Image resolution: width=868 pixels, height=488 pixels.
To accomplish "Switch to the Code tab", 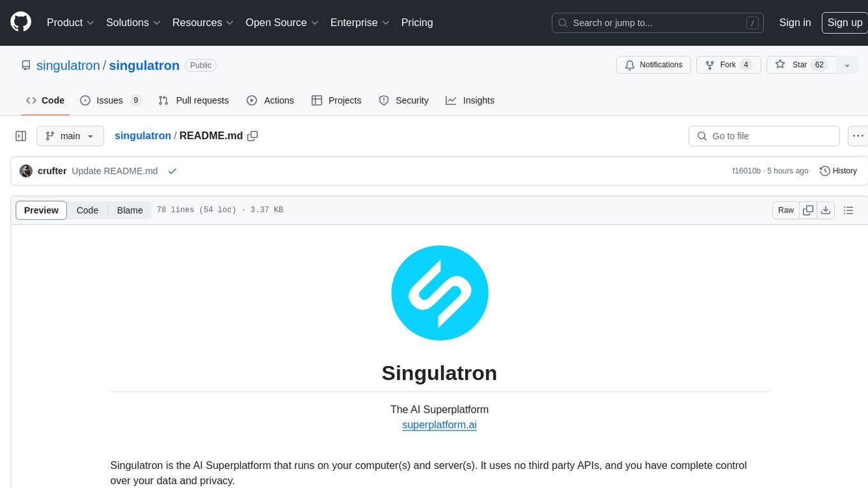I will [45, 100].
